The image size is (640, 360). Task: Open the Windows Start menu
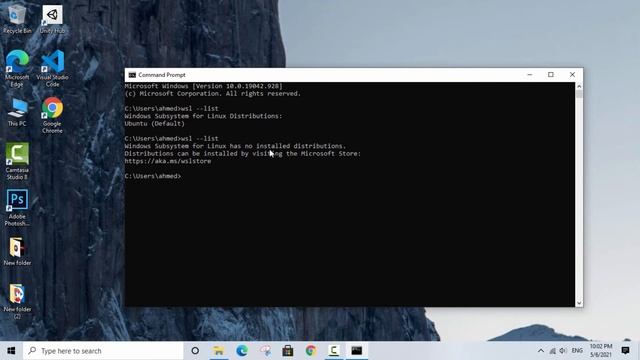[11, 351]
